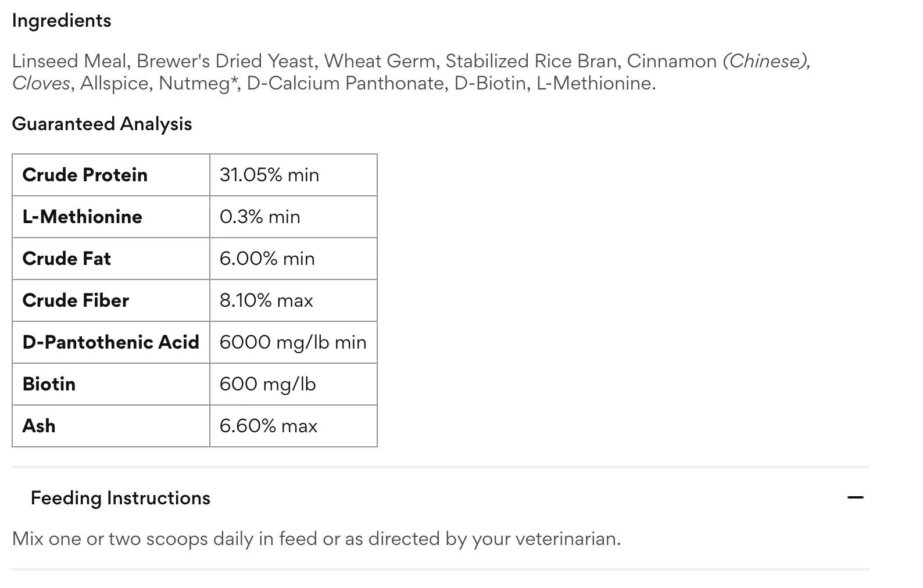Click the 31.05% min value cell

(x=294, y=175)
